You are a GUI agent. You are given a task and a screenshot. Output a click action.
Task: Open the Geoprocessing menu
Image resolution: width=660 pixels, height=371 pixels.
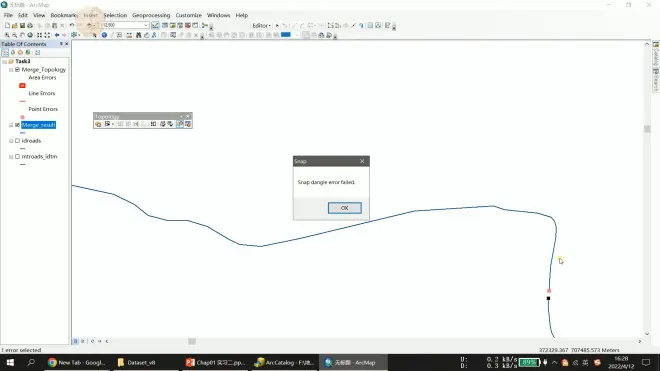pyautogui.click(x=151, y=15)
